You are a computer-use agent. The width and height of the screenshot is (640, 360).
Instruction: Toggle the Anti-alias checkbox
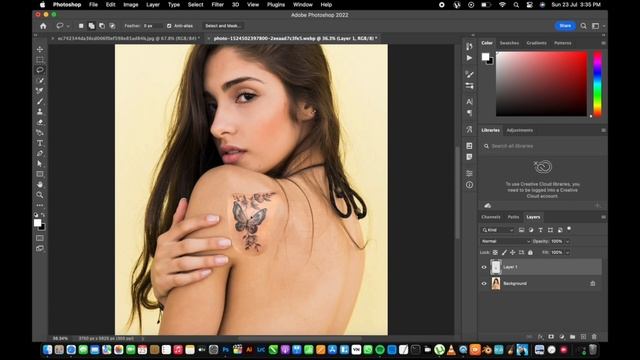pos(169,26)
